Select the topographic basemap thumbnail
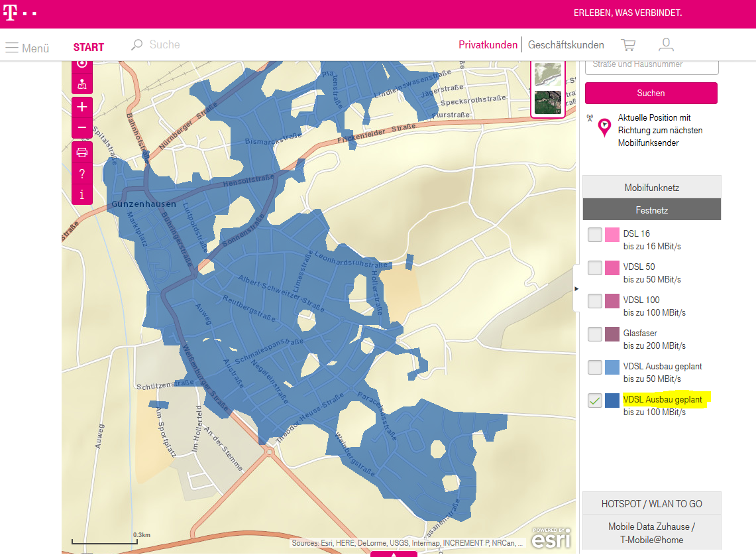The image size is (756, 557). pos(548,74)
